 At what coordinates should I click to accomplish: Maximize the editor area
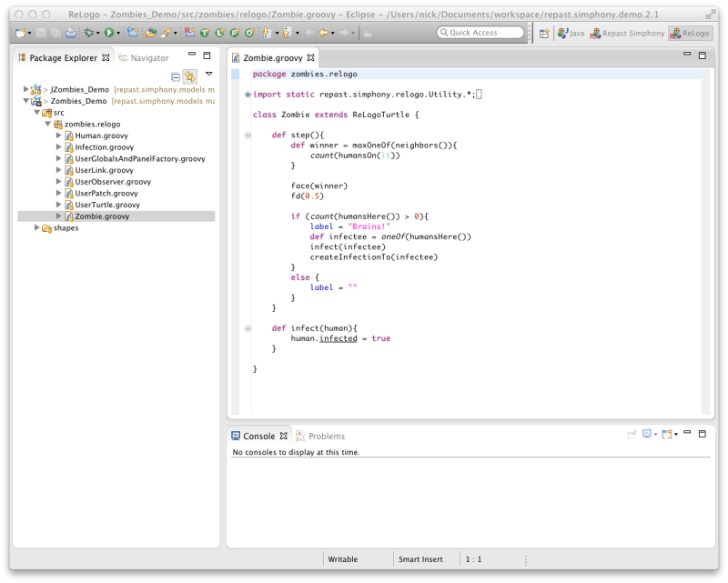click(702, 55)
